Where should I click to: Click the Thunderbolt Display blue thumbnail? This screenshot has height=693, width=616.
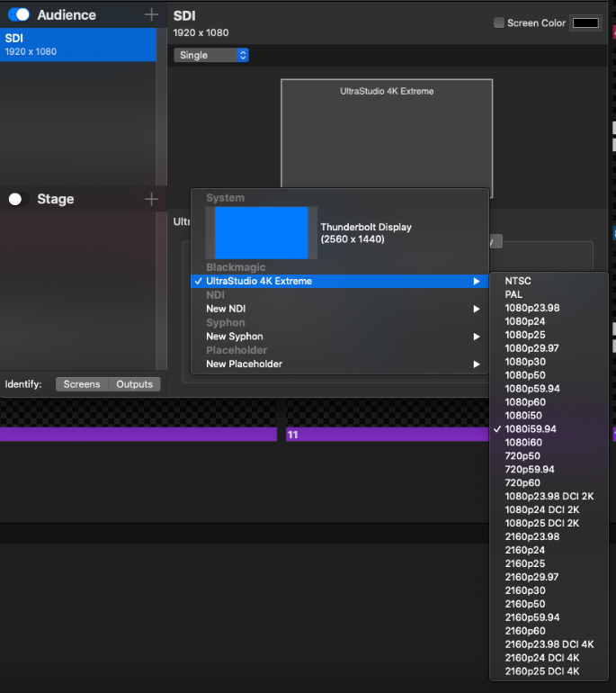(262, 233)
